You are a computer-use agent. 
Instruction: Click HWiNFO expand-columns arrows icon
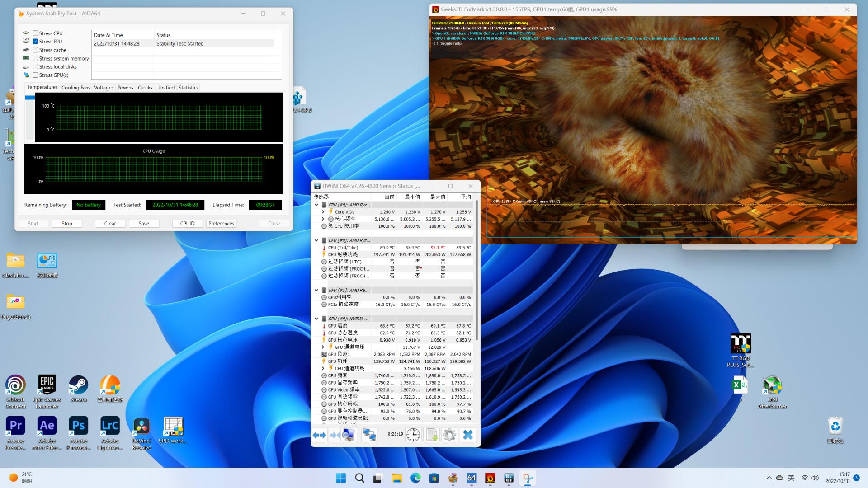click(319, 435)
